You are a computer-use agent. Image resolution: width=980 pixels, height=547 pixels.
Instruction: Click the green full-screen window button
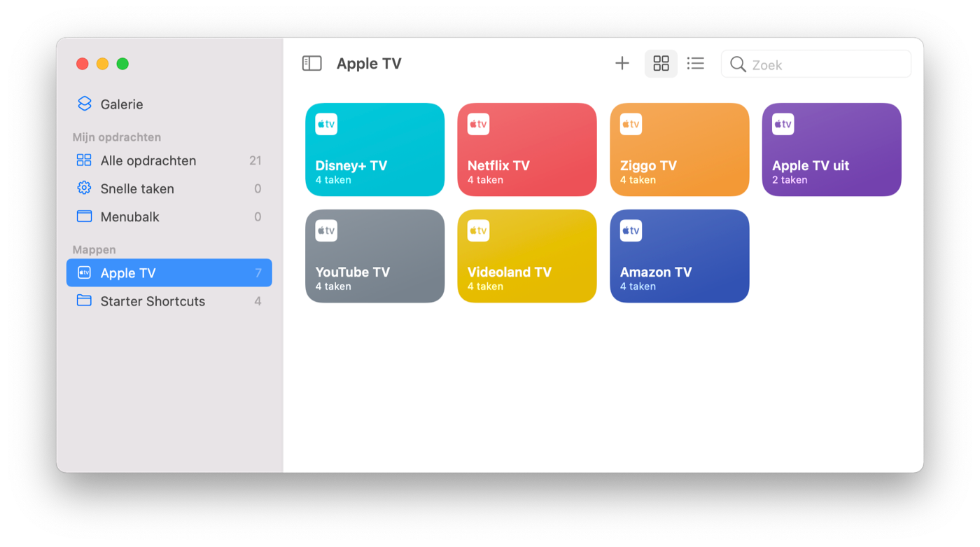(122, 64)
